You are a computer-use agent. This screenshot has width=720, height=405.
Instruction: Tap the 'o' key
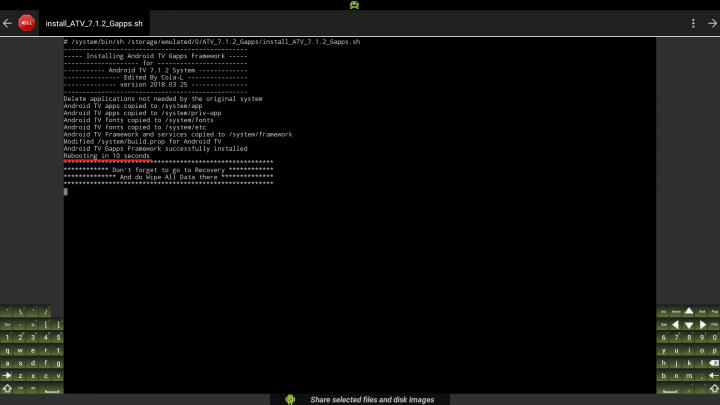701,350
